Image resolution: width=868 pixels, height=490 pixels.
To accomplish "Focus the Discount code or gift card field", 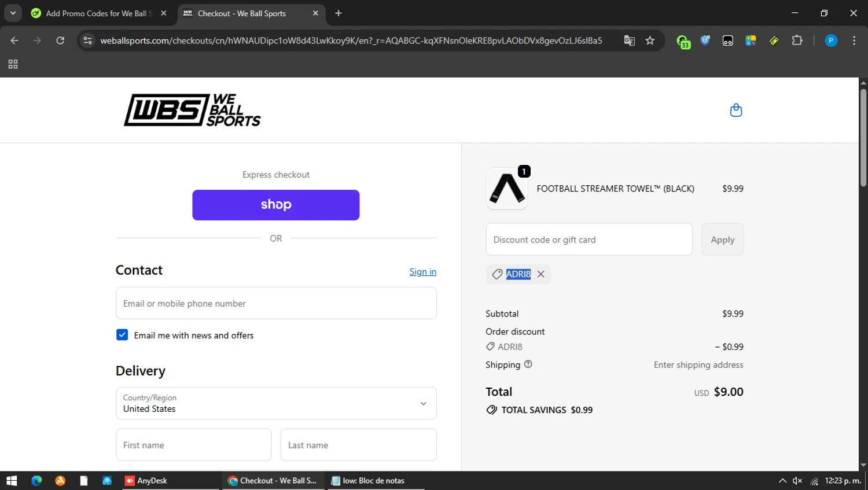I will click(589, 240).
